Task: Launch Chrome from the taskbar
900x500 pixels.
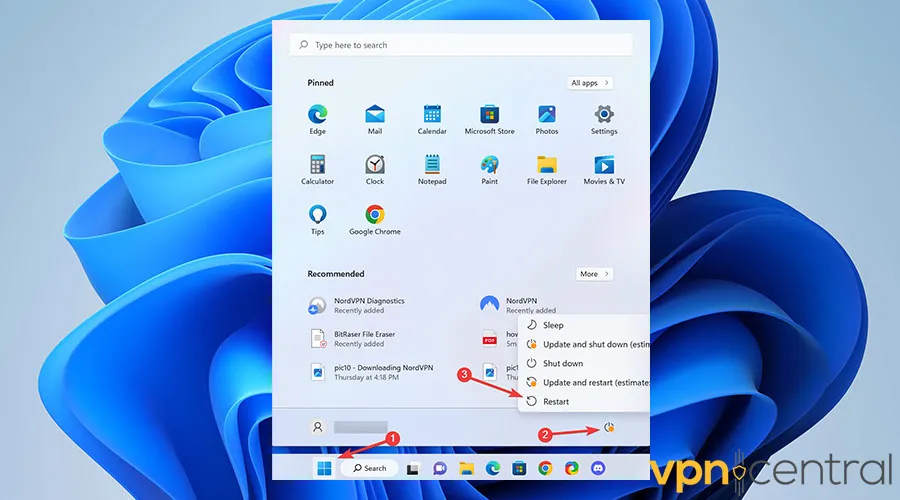Action: (545, 468)
